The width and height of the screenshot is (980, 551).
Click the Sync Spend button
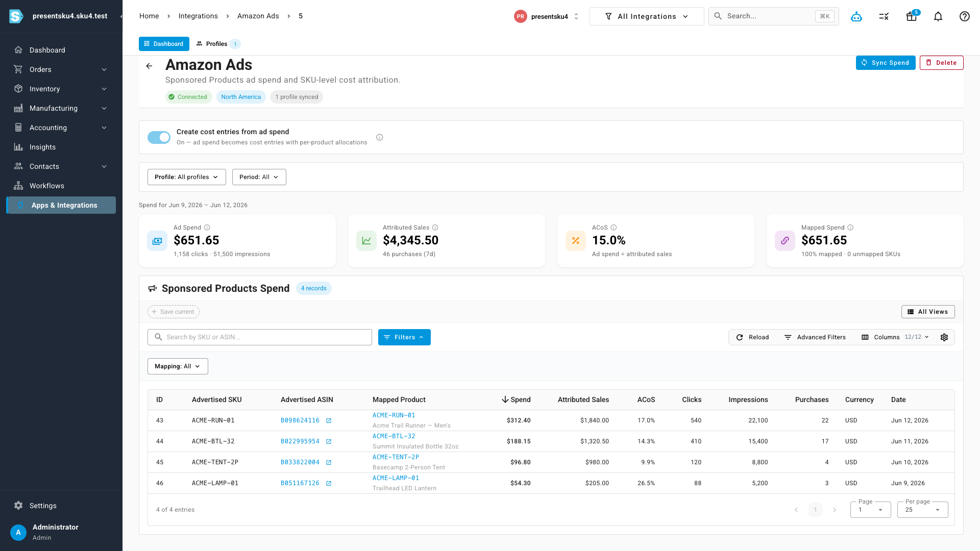(886, 63)
